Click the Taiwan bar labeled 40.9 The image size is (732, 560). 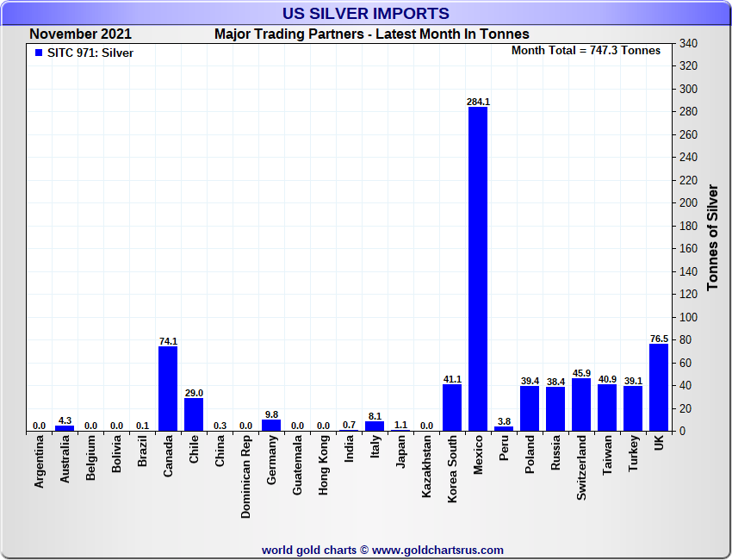[x=607, y=408]
